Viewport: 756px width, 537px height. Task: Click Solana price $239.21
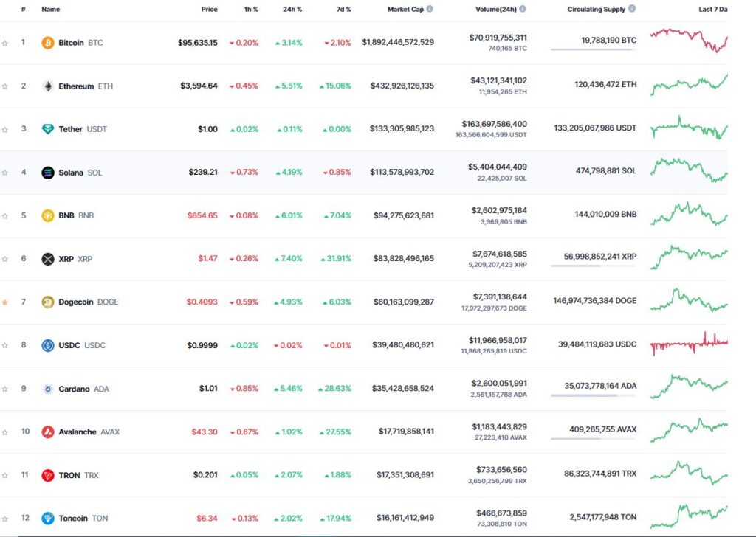[x=203, y=172]
